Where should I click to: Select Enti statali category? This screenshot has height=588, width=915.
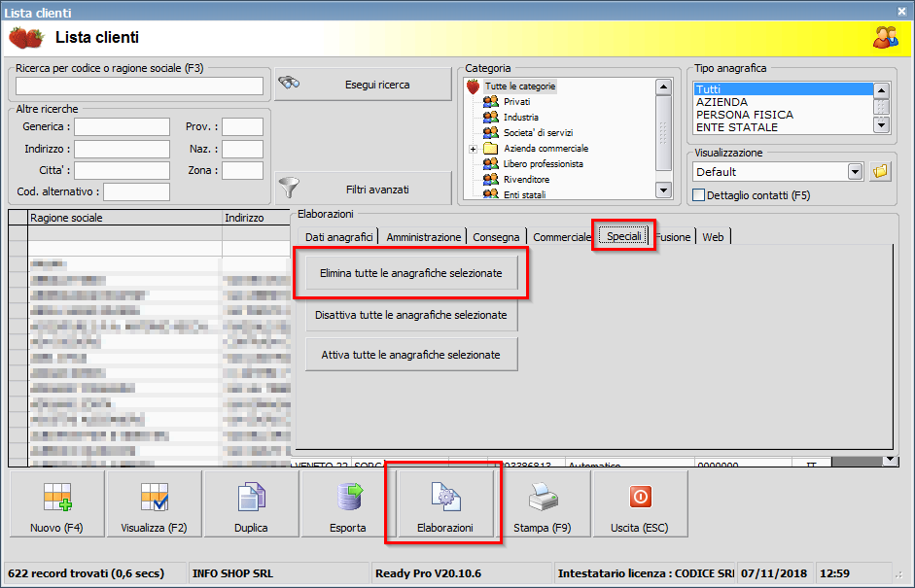click(525, 194)
